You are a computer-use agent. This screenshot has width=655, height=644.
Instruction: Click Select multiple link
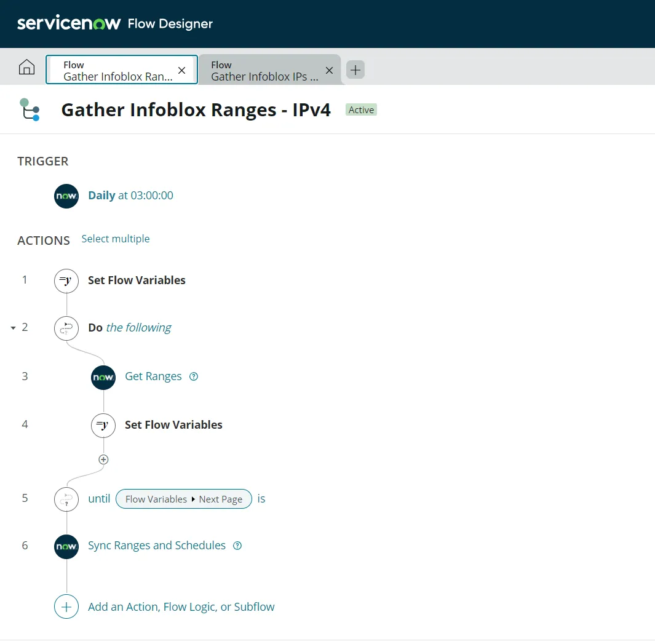click(x=115, y=239)
